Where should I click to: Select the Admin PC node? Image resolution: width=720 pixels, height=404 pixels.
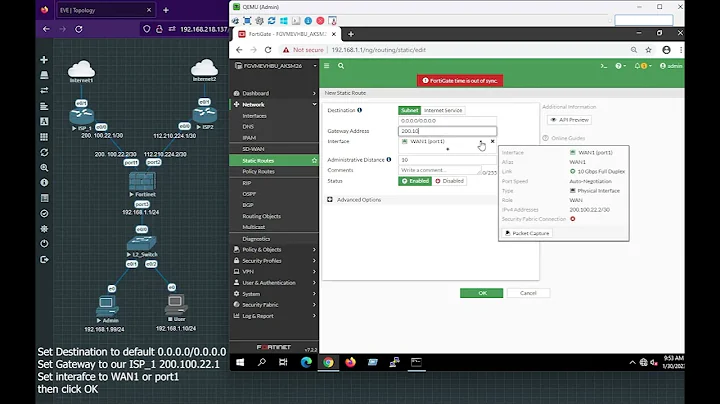(107, 306)
